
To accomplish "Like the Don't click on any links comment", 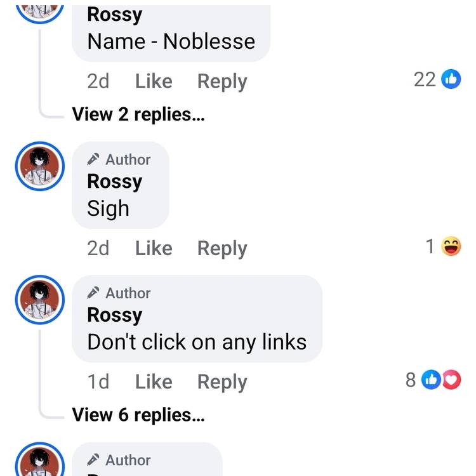I will coord(154,382).
